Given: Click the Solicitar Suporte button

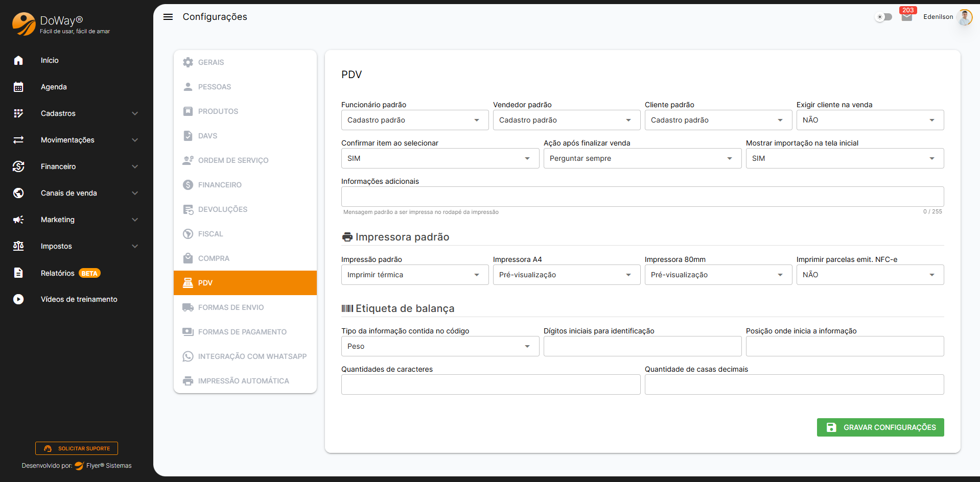Looking at the screenshot, I should coord(77,448).
